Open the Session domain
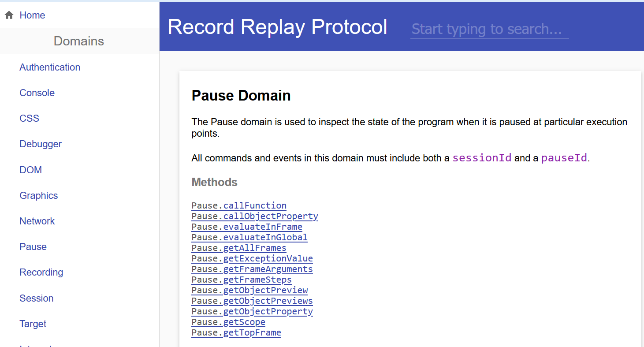The width and height of the screenshot is (644, 347). pos(36,298)
